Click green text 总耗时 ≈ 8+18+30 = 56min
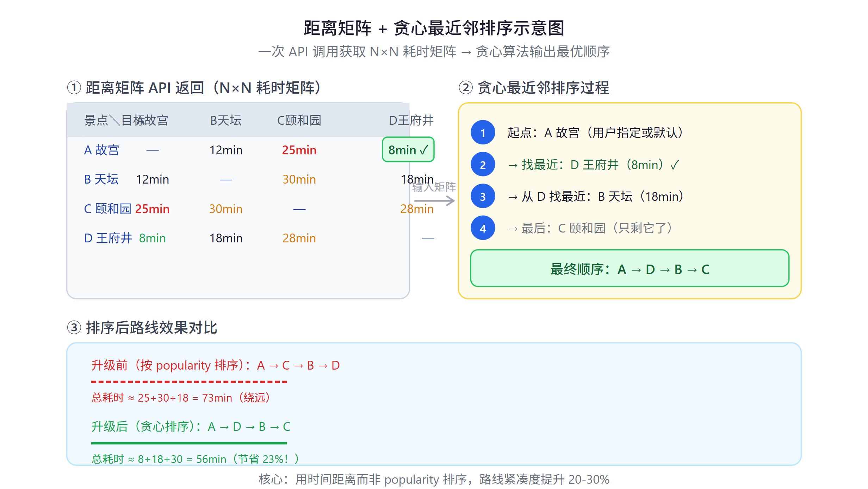 click(x=195, y=459)
